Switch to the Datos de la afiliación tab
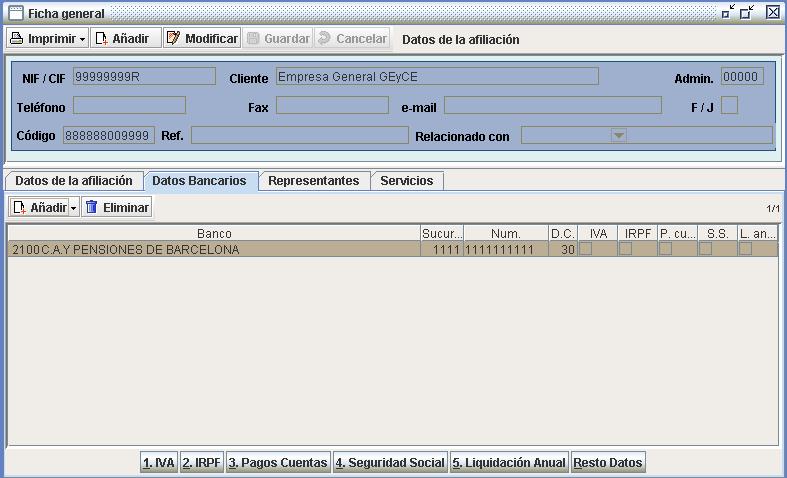Image resolution: width=787 pixels, height=478 pixels. [74, 181]
